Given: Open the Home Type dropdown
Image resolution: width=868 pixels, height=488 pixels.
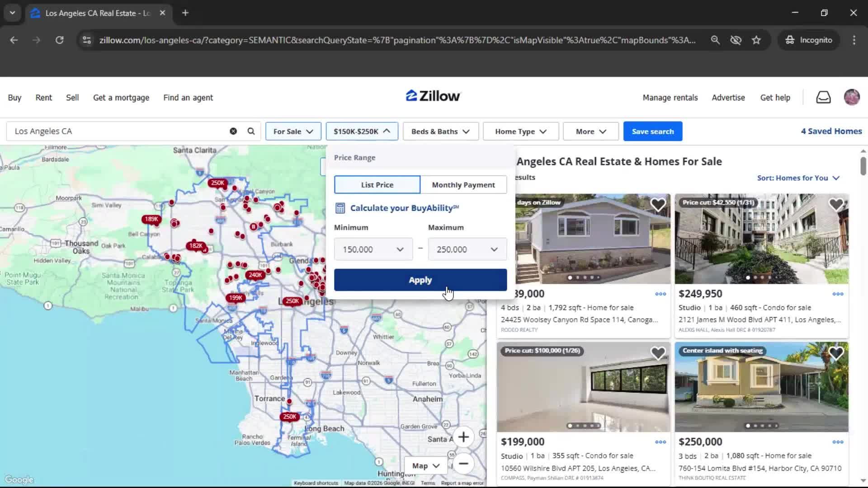Looking at the screenshot, I should coord(520,131).
